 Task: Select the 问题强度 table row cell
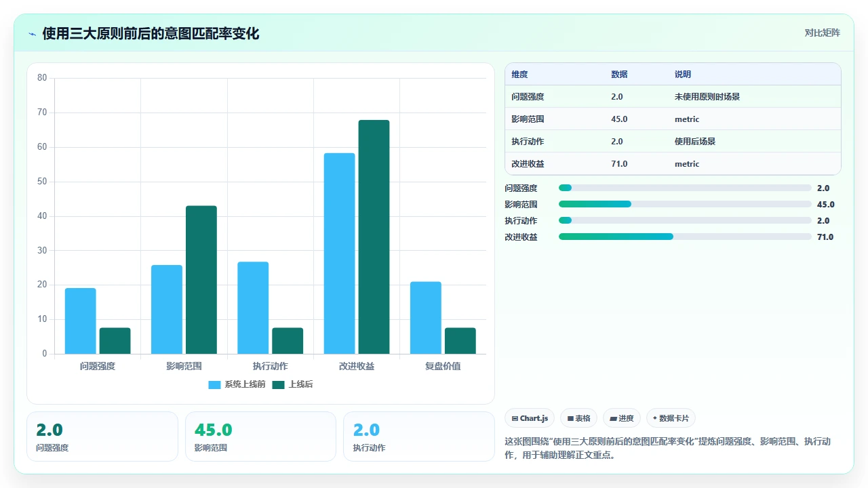click(x=528, y=96)
